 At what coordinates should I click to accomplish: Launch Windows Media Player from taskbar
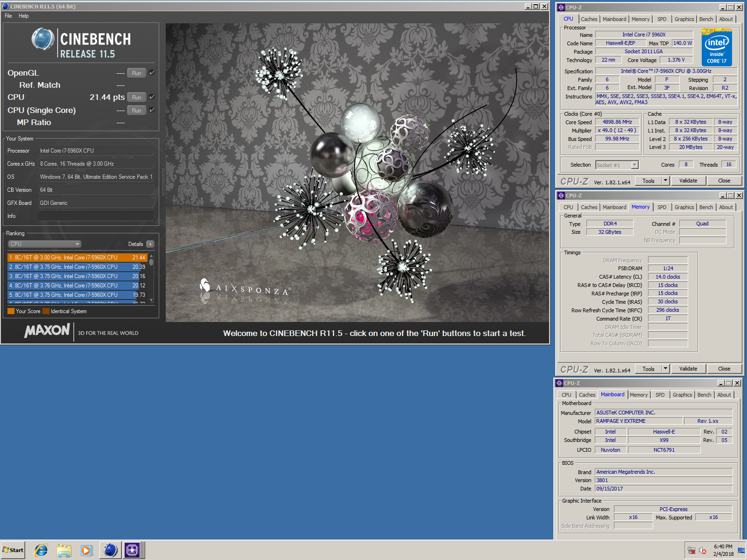click(x=86, y=550)
